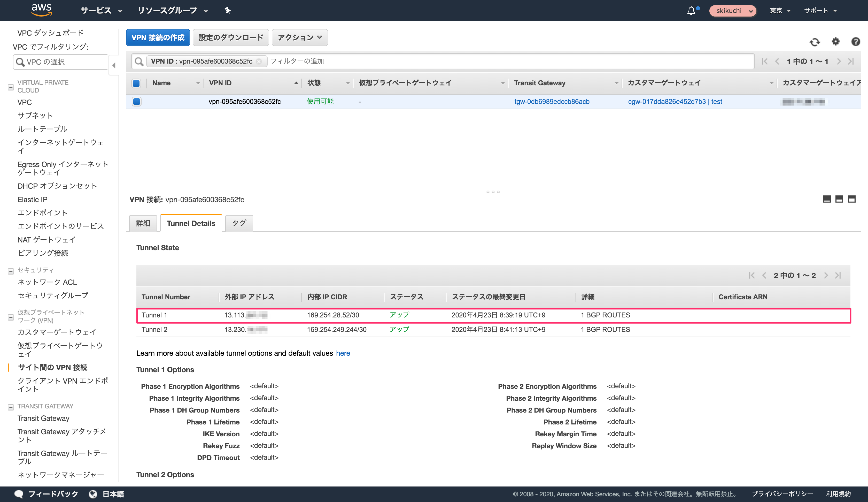
Task: Click the VPN 接続の作成 button
Action: pyautogui.click(x=158, y=37)
